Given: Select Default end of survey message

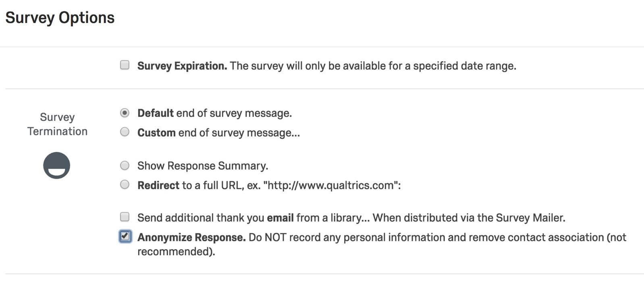Looking at the screenshot, I should point(125,113).
